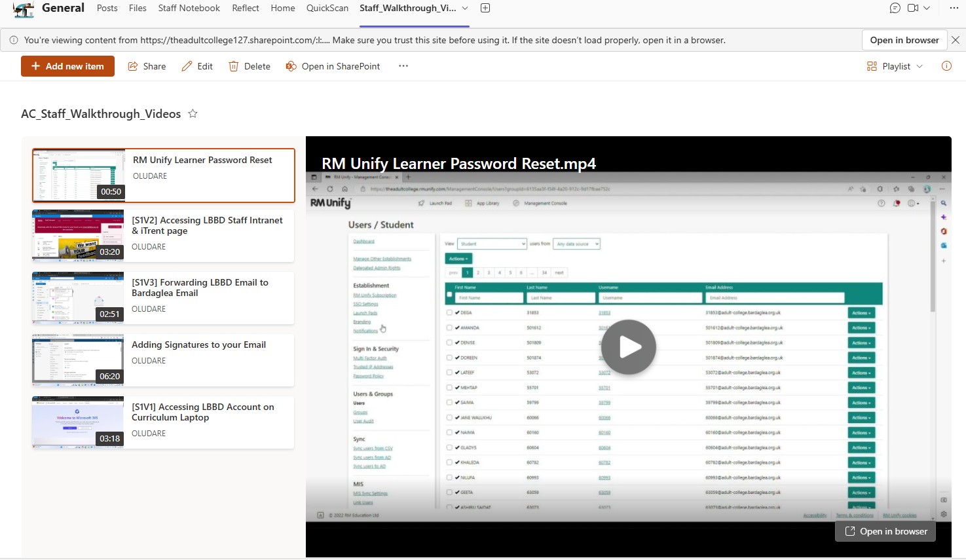966x560 pixels.
Task: Click App Library in the RM Unify header
Action: point(482,203)
